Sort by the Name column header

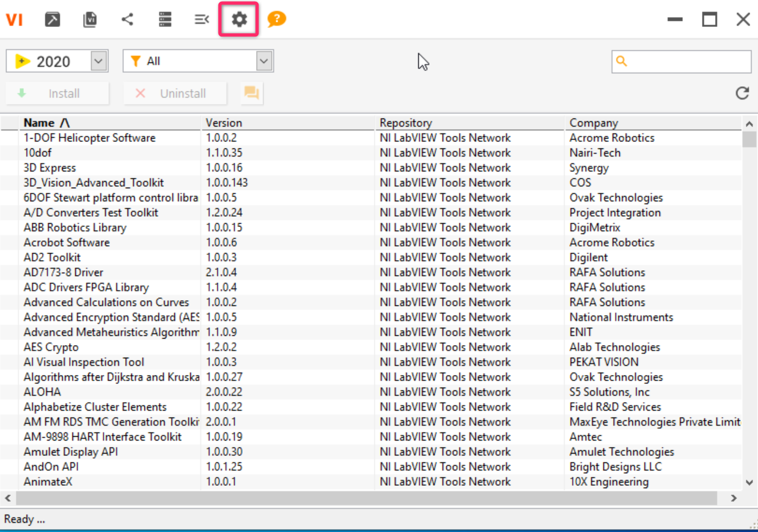click(110, 123)
